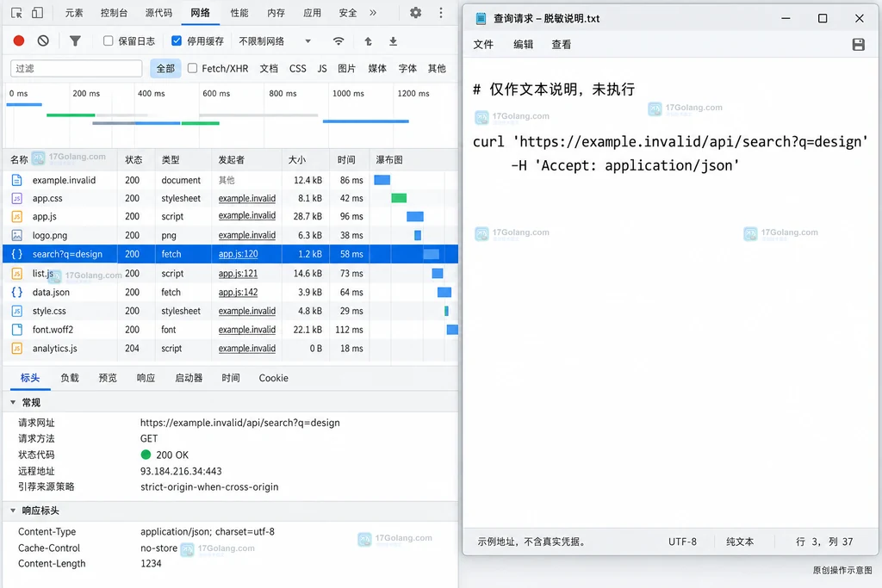This screenshot has height=588, width=882.
Task: Select search?q=design fetch request icon
Action: pos(17,254)
